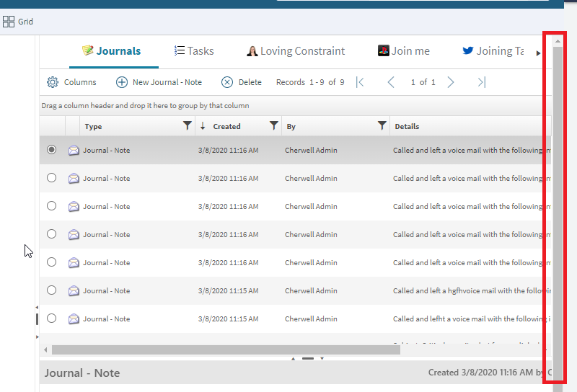Open the By column filter
Screen dimensions: 577x392
(x=382, y=126)
